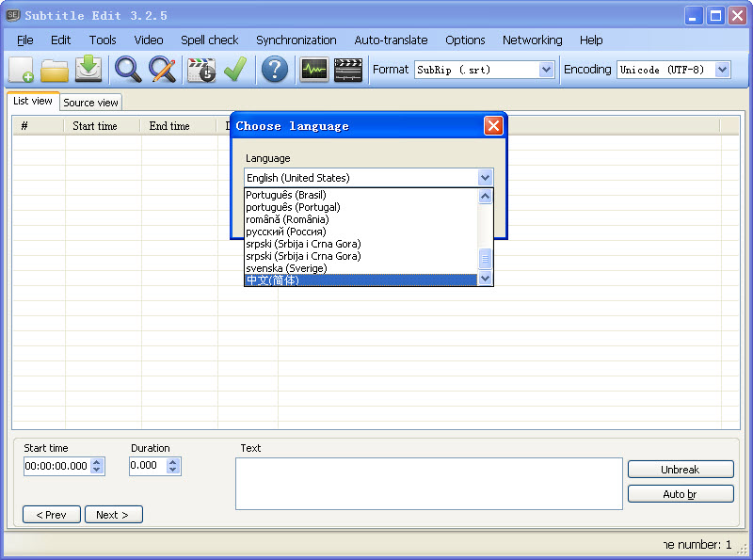Click the Start time input field
The height and width of the screenshot is (560, 753).
(57, 466)
